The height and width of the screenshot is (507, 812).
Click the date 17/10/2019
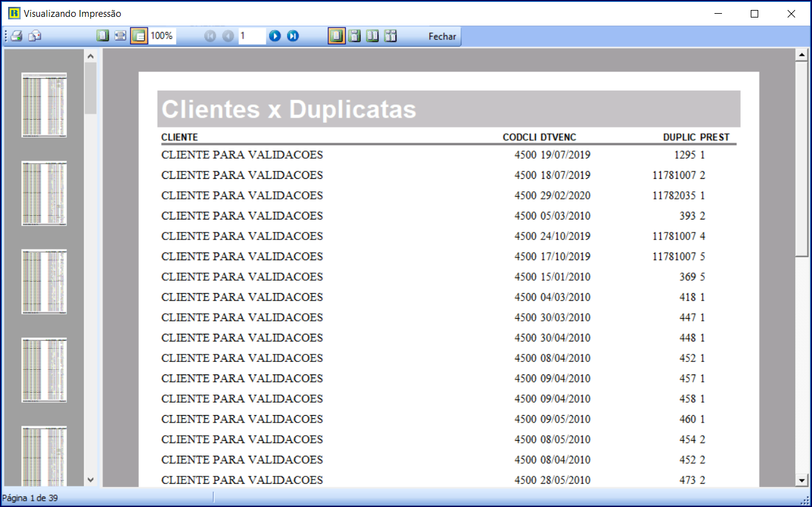565,256
